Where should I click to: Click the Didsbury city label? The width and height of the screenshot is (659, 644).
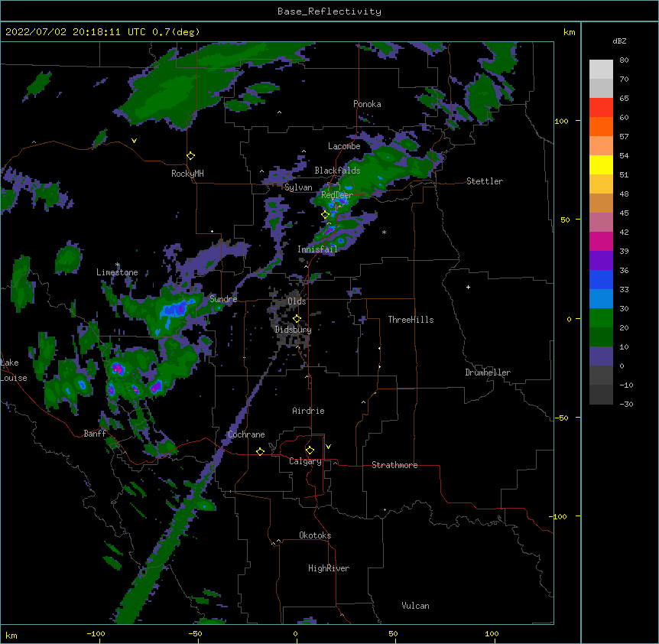tap(293, 330)
